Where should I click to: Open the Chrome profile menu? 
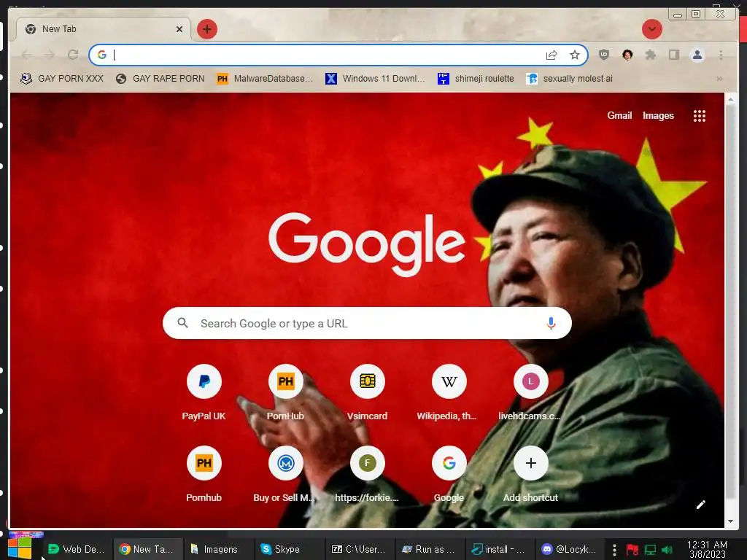(697, 55)
